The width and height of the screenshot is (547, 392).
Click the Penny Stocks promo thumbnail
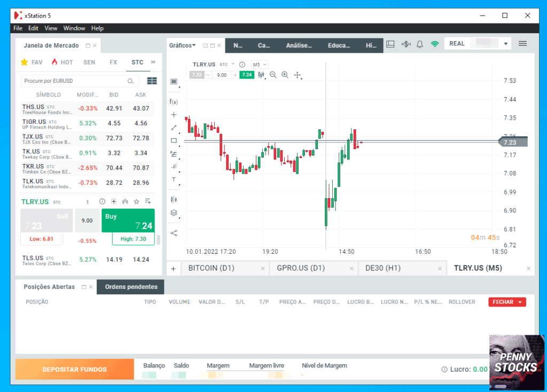point(517,362)
